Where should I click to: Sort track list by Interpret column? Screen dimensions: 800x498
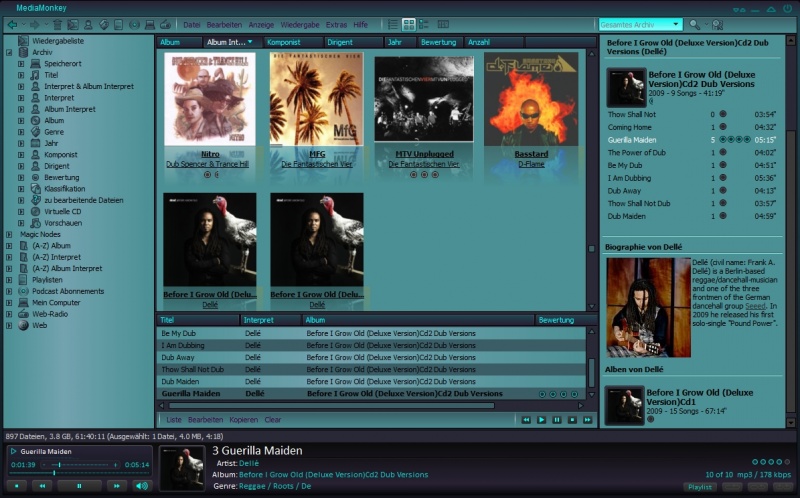(x=270, y=320)
